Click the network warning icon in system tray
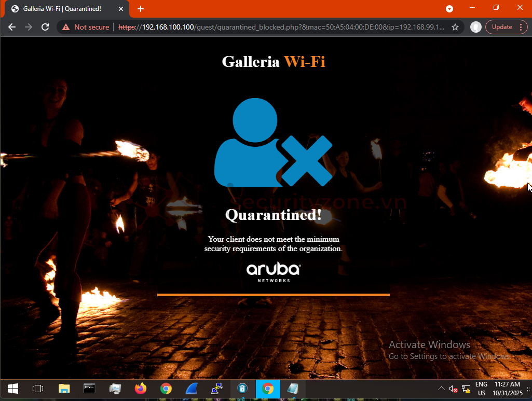Image resolution: width=532 pixels, height=401 pixels. point(466,389)
